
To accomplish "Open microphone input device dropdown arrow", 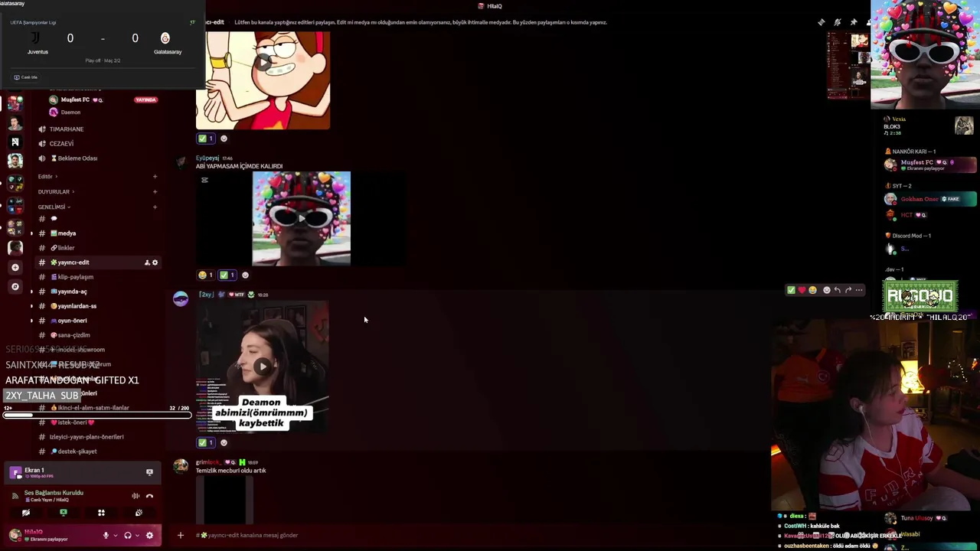I will (x=114, y=536).
